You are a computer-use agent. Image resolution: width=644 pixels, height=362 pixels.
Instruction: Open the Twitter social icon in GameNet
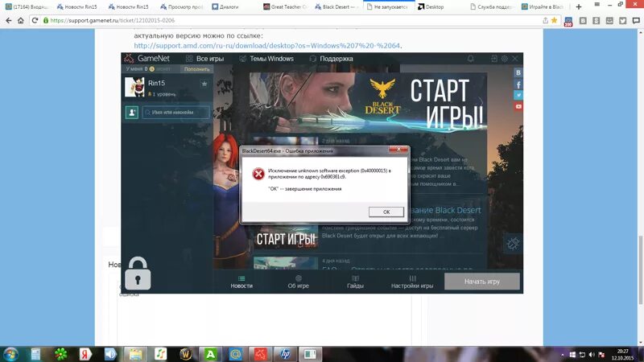click(518, 95)
